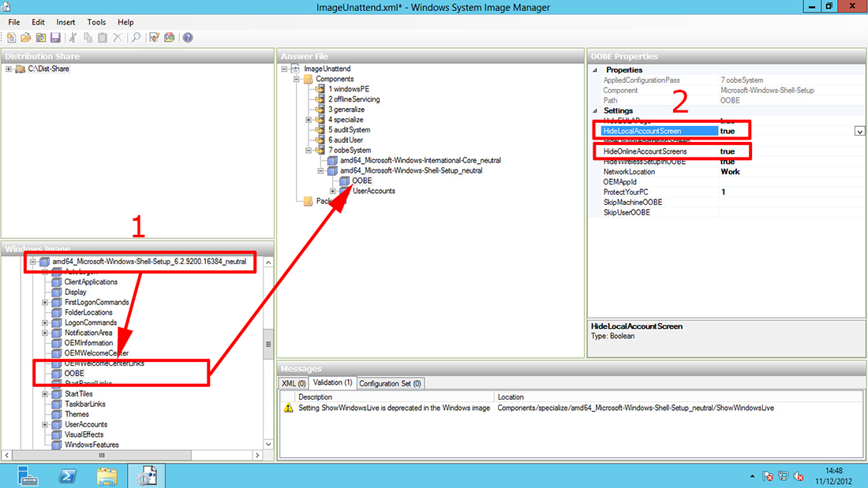Select Themes in Windows Image
This screenshot has height=488, width=868.
[x=77, y=415]
